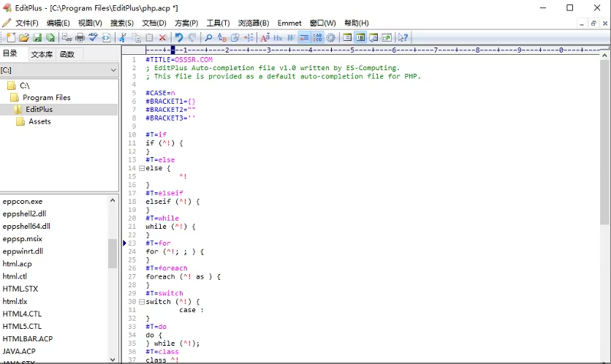Toggle the context help cursor button

point(403,37)
